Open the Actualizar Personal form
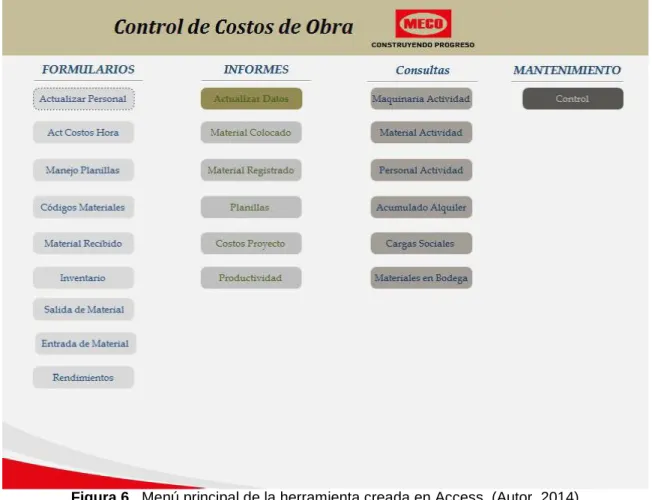 click(84, 99)
